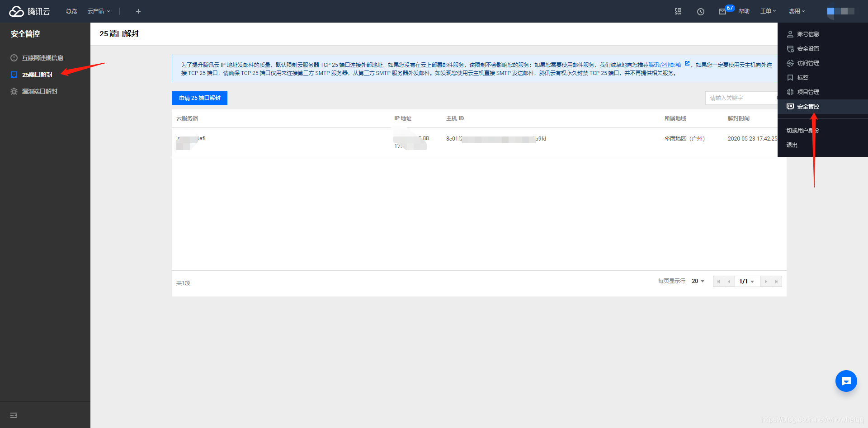The image size is (868, 428).
Task: Open the page 1/1 selector dropdown
Action: click(747, 282)
